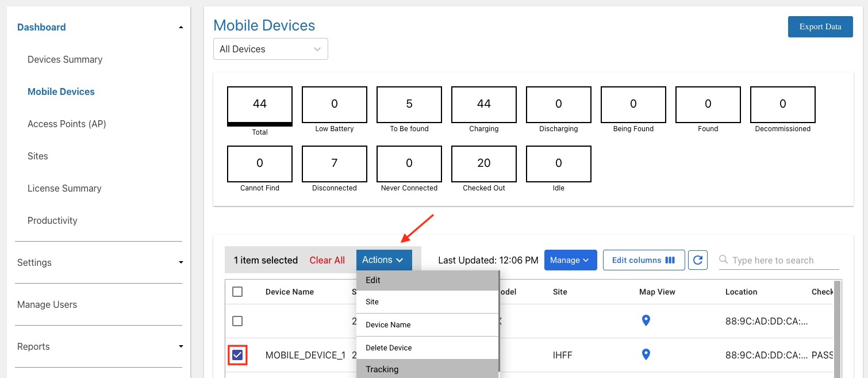Screen dimensions: 868x378
Task: Select the To Be found tile
Action: pos(409,104)
